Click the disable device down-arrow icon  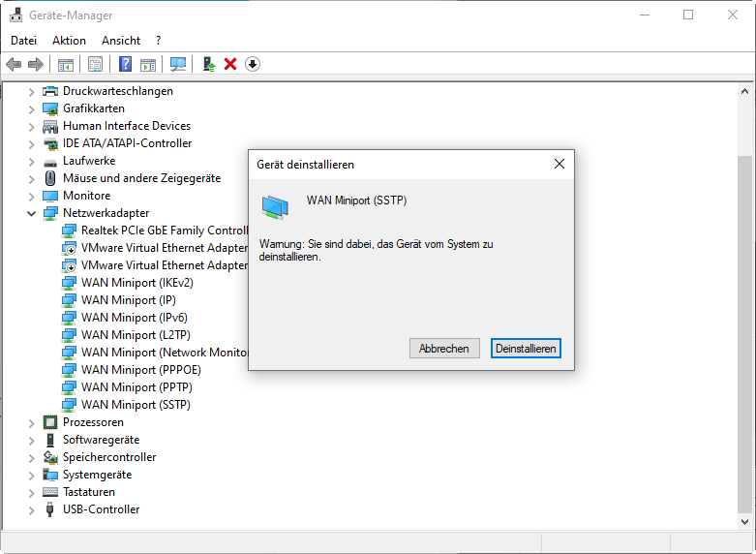pos(253,64)
